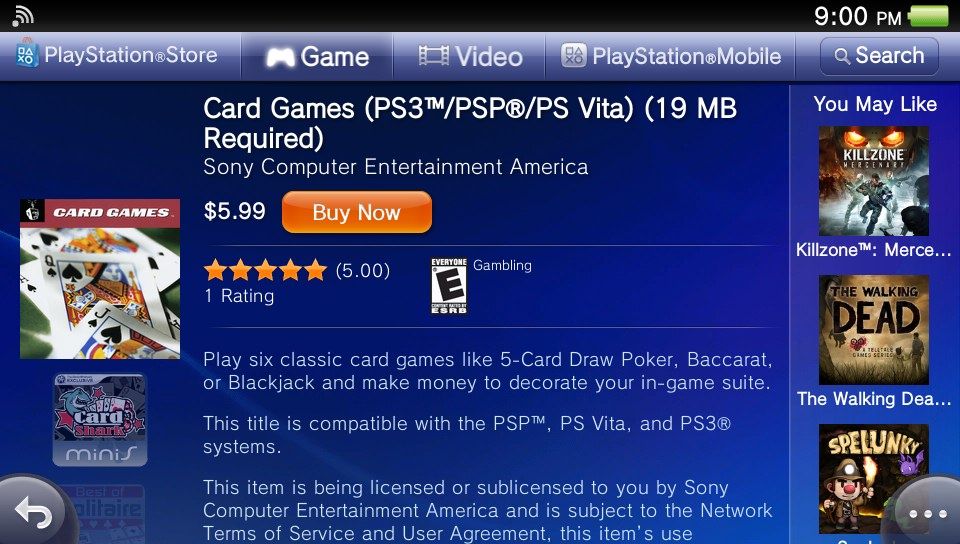The image size is (960, 544).
Task: Switch to the Video tab
Action: (x=470, y=56)
